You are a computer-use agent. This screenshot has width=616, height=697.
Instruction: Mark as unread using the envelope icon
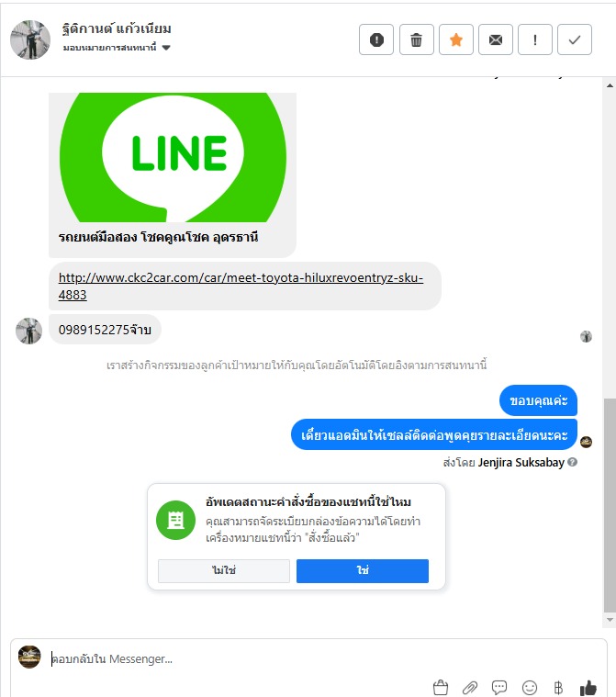click(x=495, y=39)
